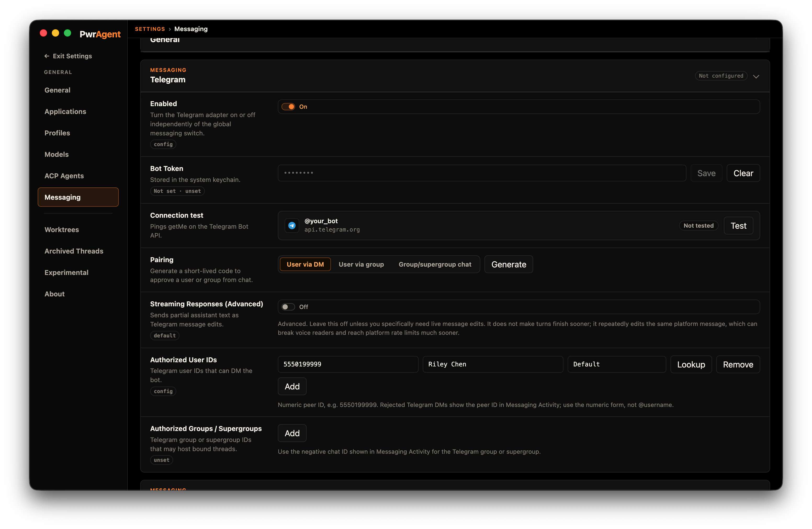The height and width of the screenshot is (529, 812).
Task: Remove the Riley Chen authorized user
Action: (x=738, y=364)
